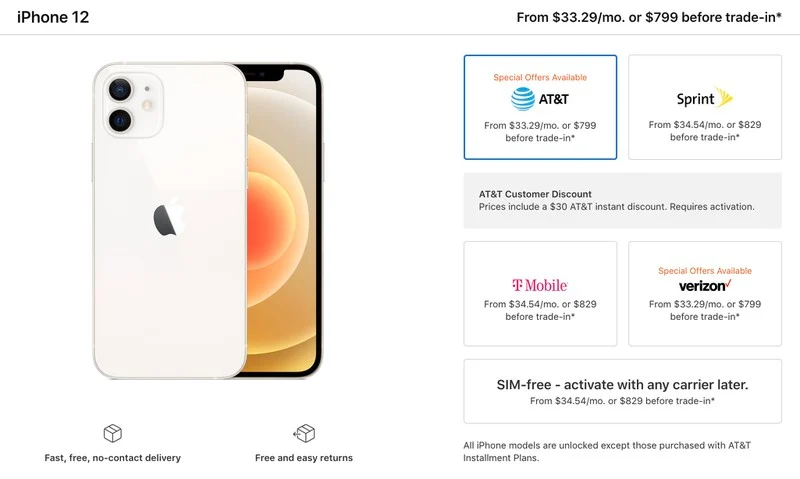The height and width of the screenshot is (479, 800).
Task: Click the delivery box icon
Action: [x=113, y=434]
